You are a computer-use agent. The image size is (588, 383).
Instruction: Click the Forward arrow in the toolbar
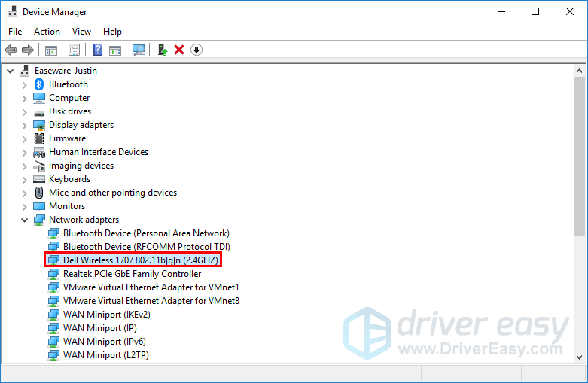click(x=28, y=50)
